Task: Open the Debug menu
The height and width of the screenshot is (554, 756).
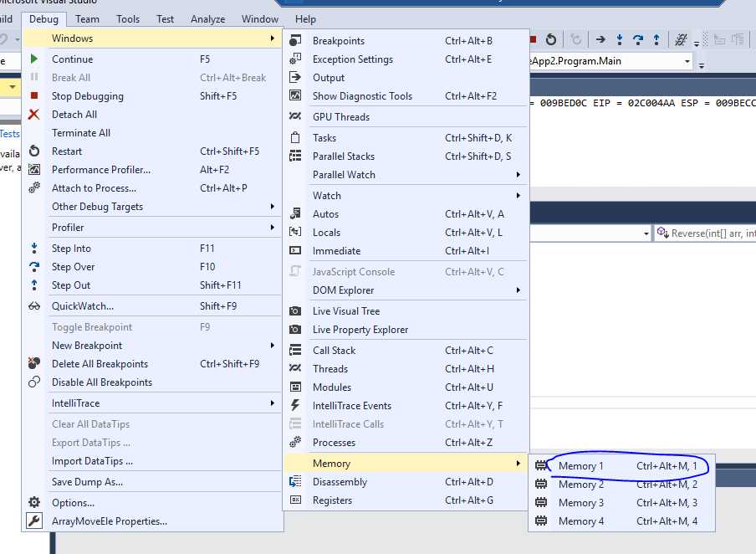Action: coord(43,19)
